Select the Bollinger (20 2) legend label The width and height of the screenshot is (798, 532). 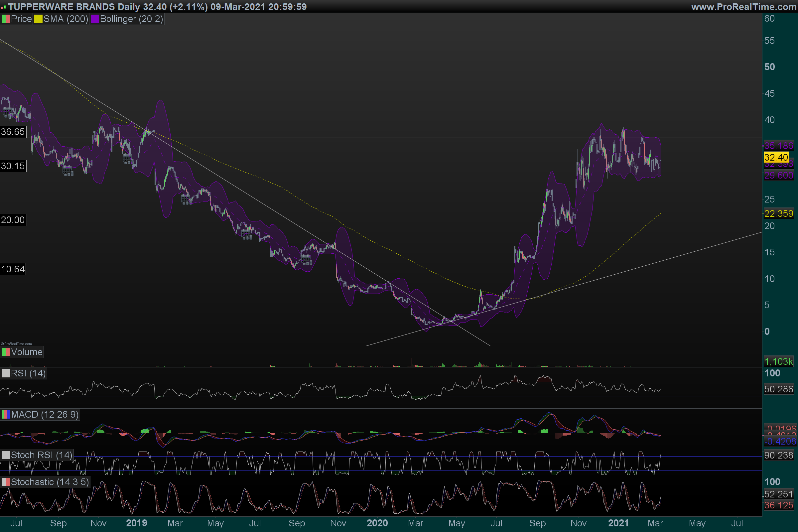(x=131, y=19)
